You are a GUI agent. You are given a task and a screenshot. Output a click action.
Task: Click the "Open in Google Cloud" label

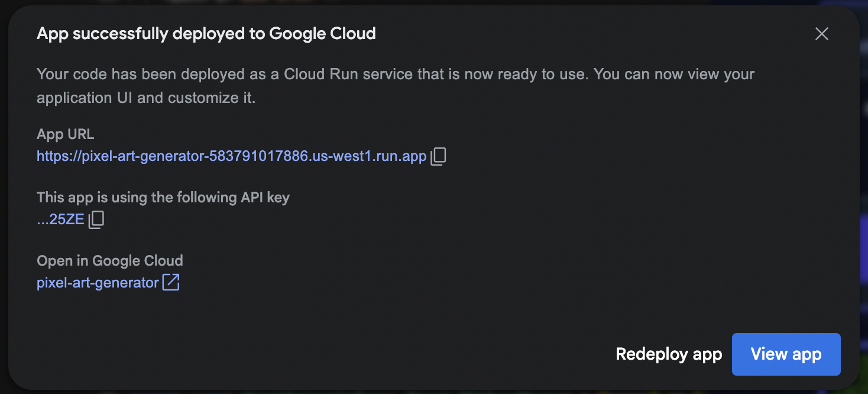coord(110,260)
